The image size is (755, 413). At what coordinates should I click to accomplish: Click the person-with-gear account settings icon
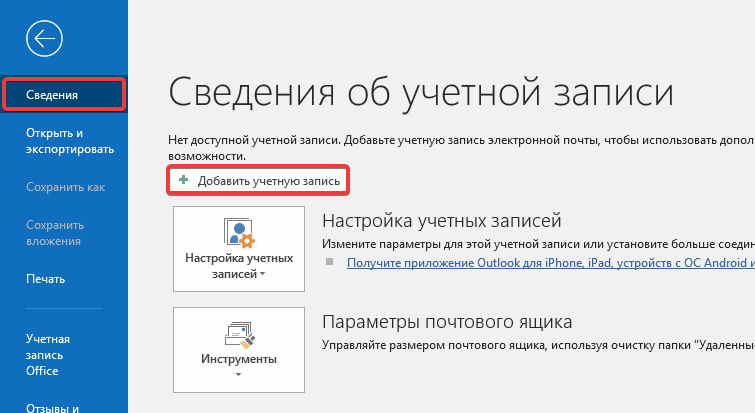pos(238,232)
